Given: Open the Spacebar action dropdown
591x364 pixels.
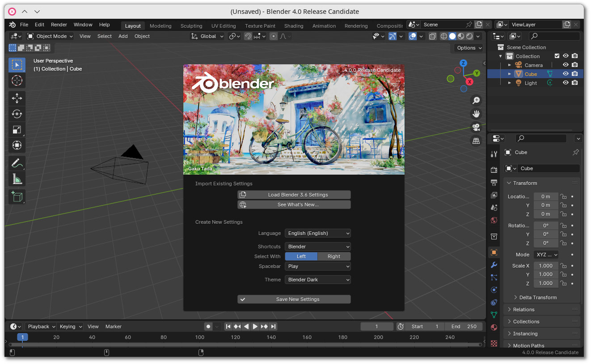Looking at the screenshot, I should [318, 266].
